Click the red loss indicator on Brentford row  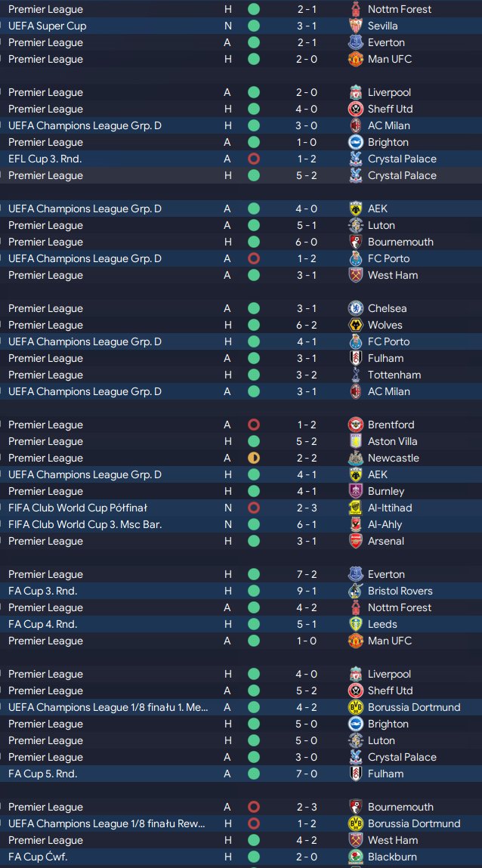tap(254, 425)
